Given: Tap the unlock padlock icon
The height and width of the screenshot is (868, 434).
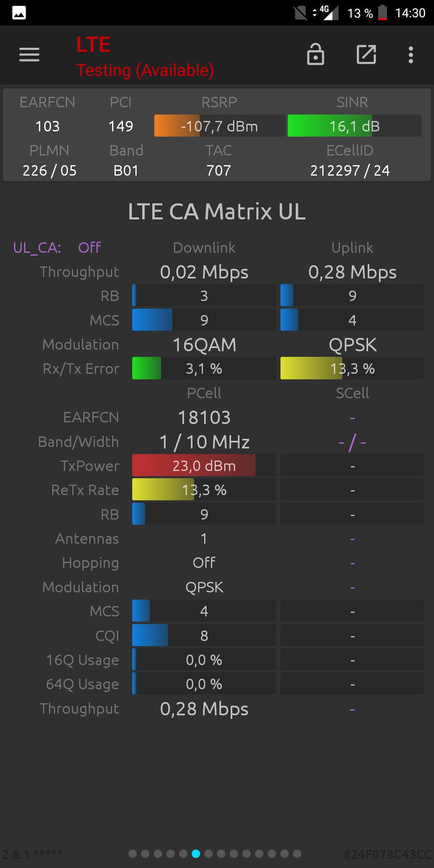Looking at the screenshot, I should click(315, 54).
